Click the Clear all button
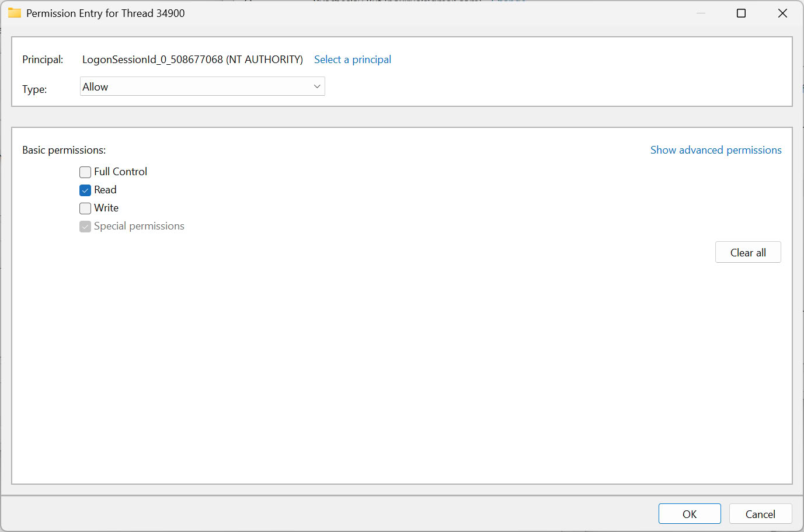 748,252
